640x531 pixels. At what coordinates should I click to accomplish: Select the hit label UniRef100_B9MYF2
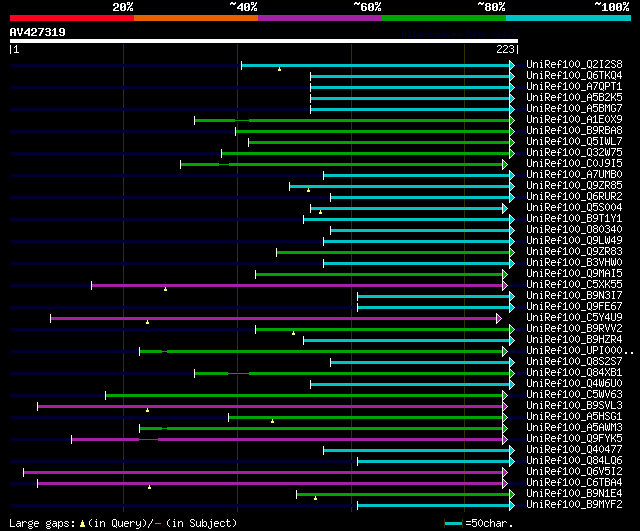point(574,505)
